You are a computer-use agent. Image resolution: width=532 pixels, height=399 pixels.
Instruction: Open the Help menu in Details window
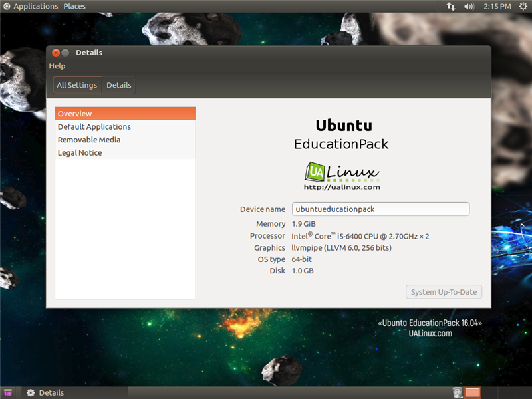(x=57, y=66)
